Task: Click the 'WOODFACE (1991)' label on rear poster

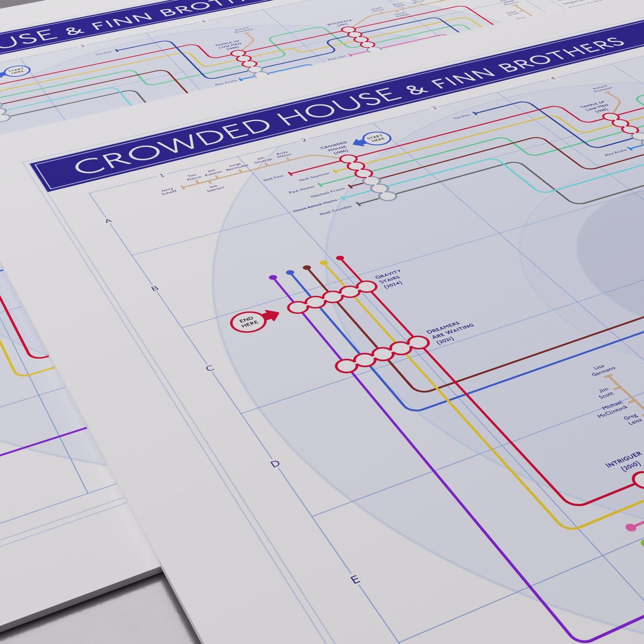Action: click(340, 23)
